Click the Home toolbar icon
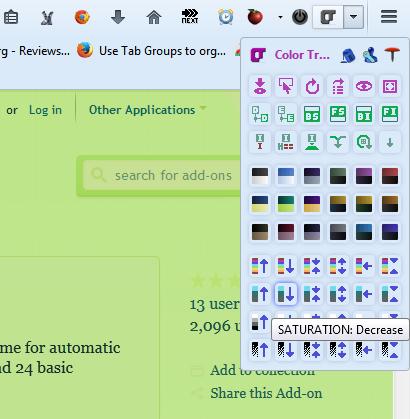Viewport: 410px width, 419px height. (x=154, y=17)
